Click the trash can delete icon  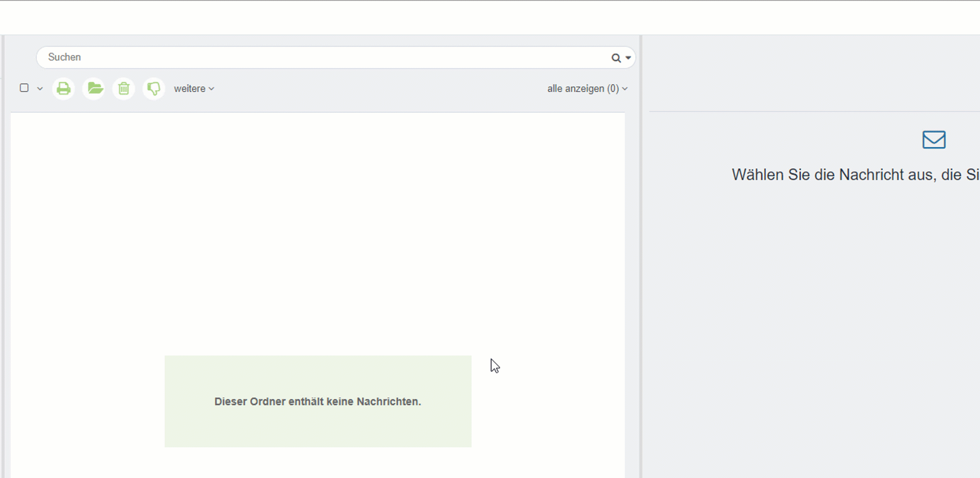coord(124,89)
